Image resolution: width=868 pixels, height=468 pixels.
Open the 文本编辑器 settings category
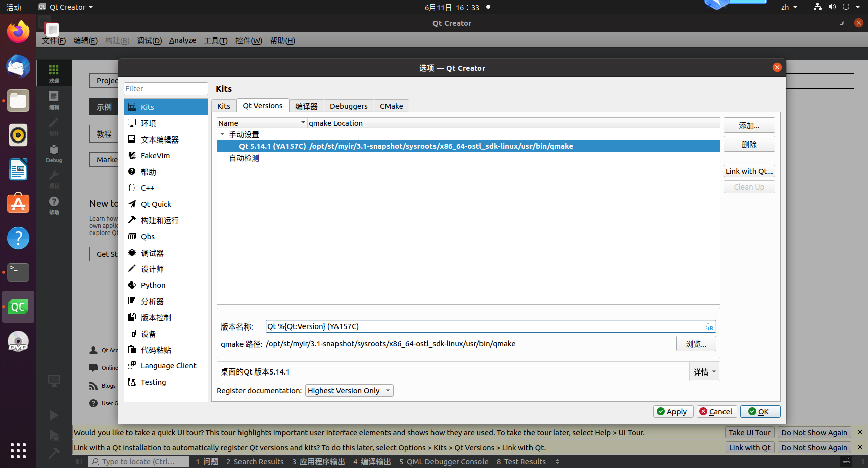click(x=166, y=139)
